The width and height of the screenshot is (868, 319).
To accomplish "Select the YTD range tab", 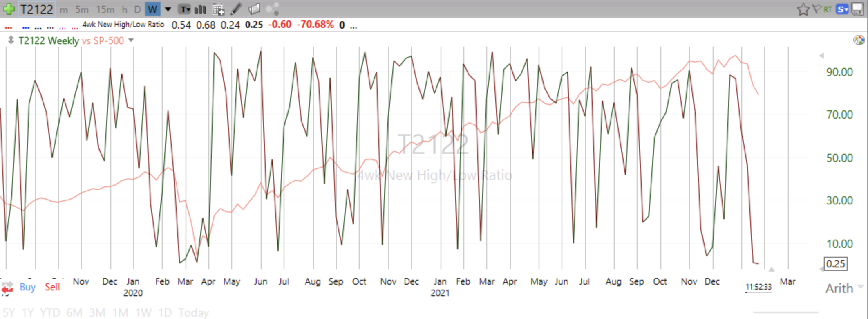I will (x=50, y=313).
